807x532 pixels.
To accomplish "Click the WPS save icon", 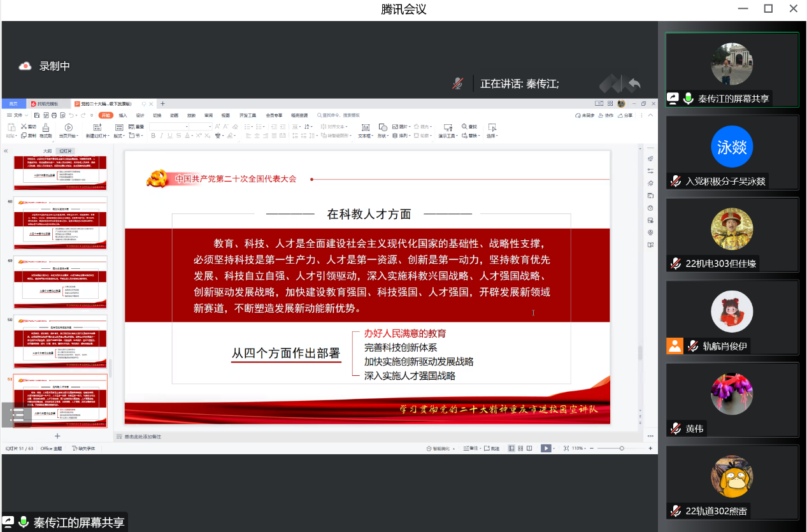I will [x=36, y=115].
